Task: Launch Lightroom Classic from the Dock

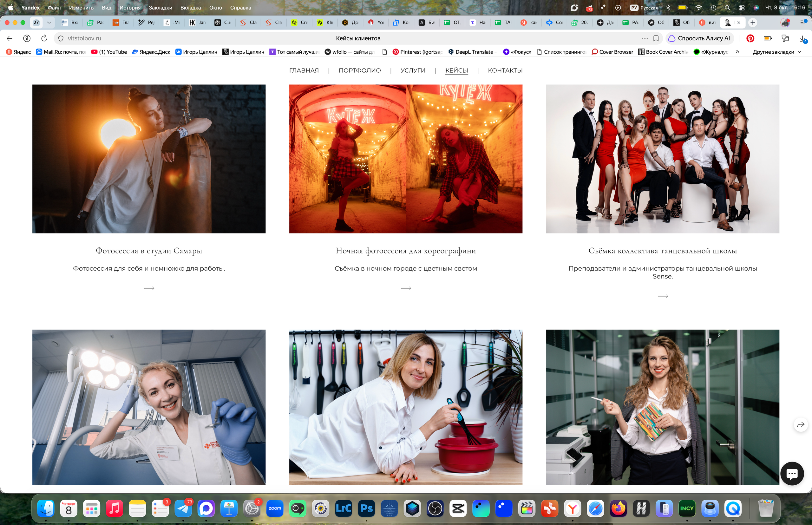Action: pyautogui.click(x=344, y=508)
